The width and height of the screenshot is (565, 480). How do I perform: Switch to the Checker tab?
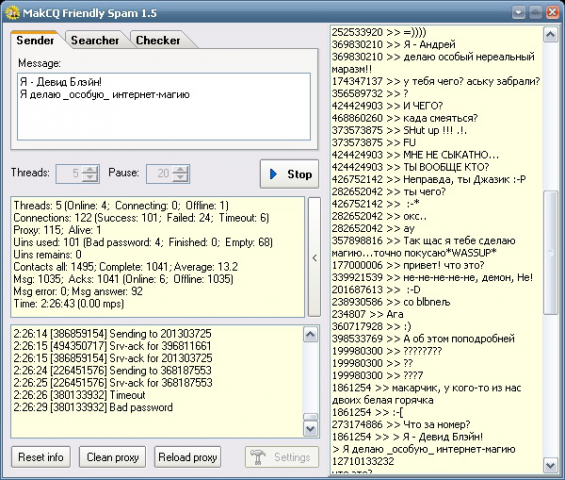158,40
